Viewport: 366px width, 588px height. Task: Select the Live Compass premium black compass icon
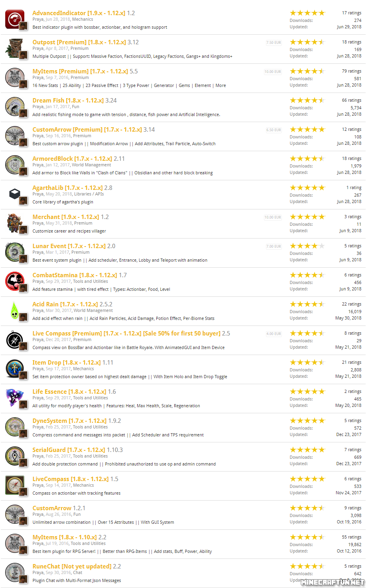15,340
